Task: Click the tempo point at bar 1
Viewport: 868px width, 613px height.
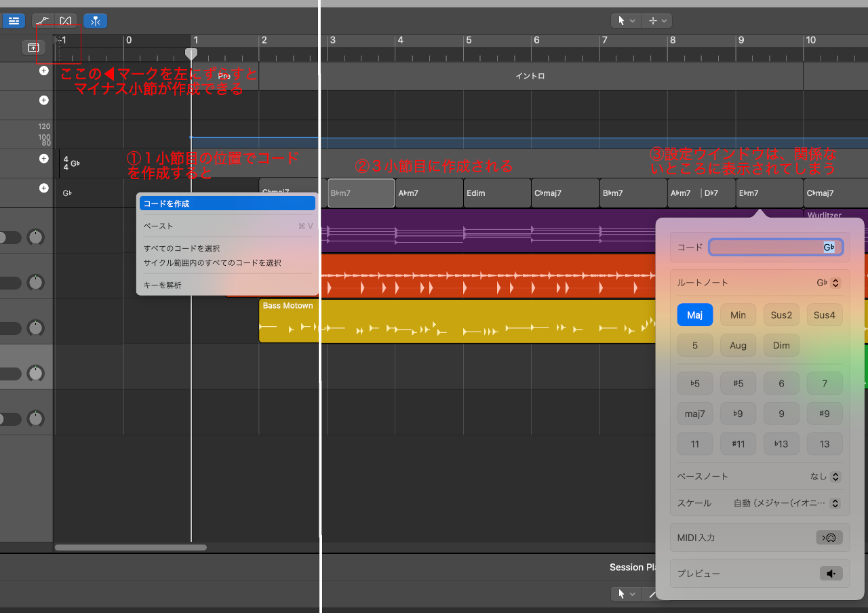Action: pyautogui.click(x=191, y=137)
